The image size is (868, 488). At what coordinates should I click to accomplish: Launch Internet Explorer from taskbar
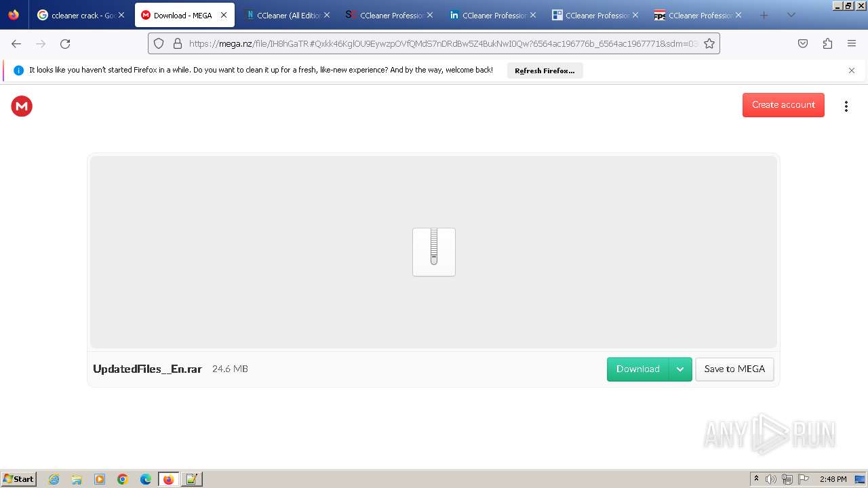click(54, 479)
